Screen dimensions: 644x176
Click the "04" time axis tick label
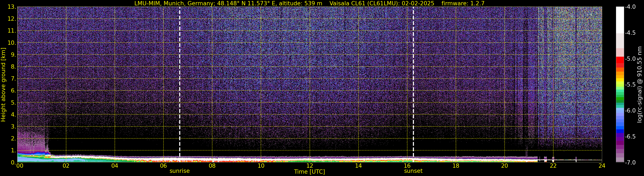click(x=115, y=166)
